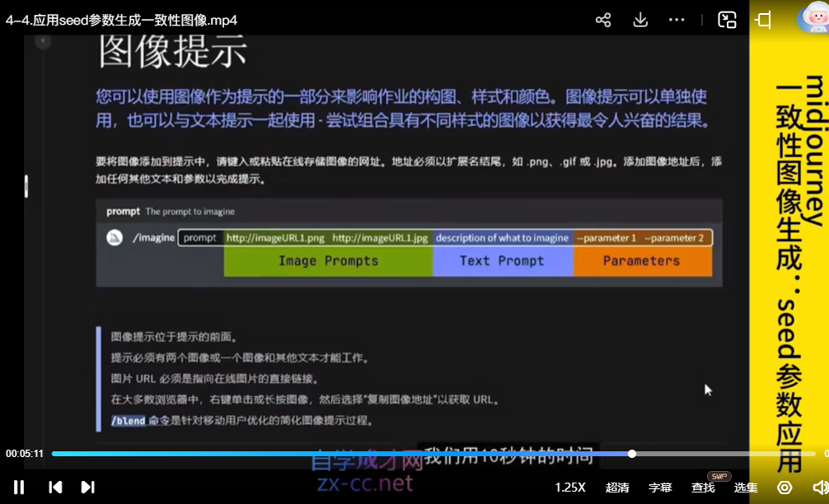Click text --parameter 1

607,238
